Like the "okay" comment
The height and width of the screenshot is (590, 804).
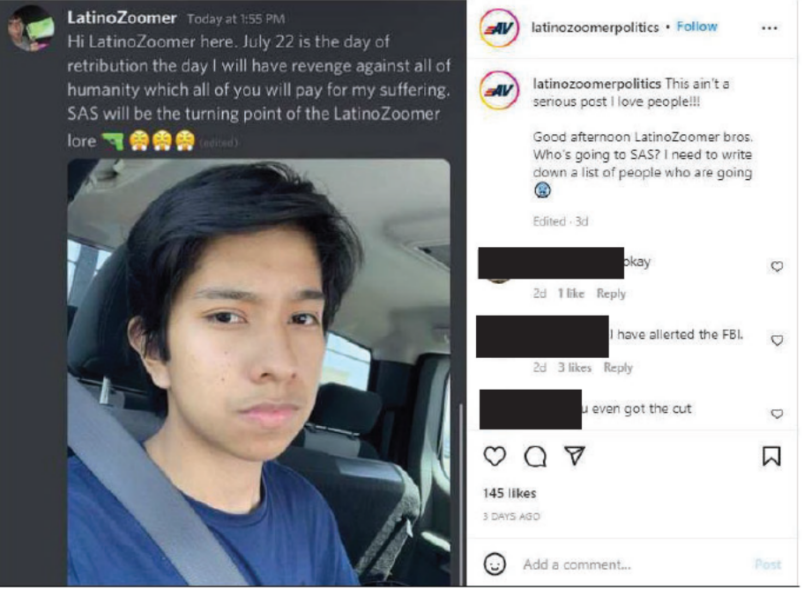coord(776,267)
